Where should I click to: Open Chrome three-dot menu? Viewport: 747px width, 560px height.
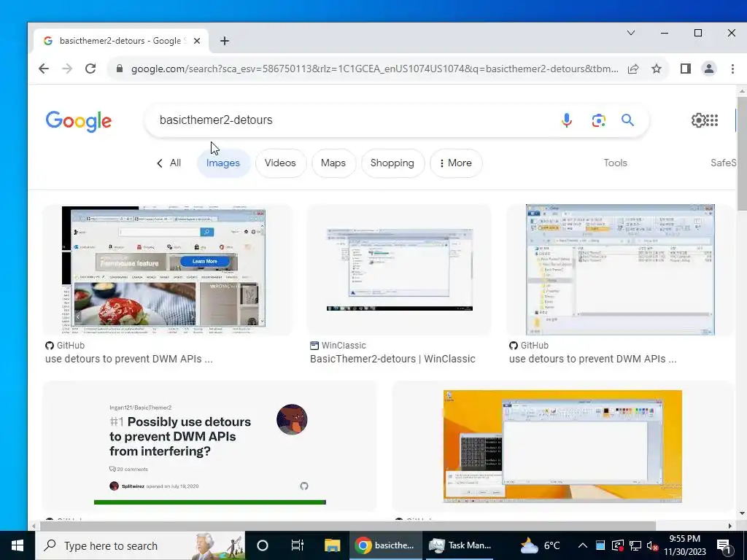732,69
